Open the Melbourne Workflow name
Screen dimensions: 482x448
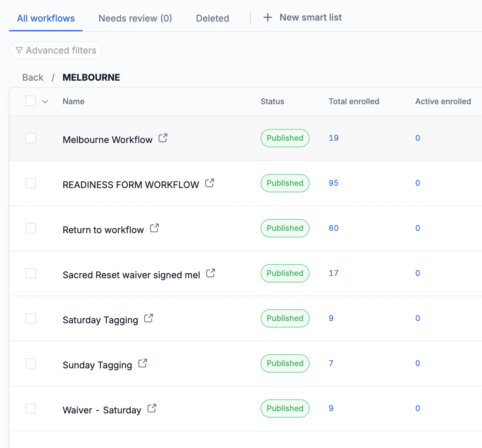pos(107,140)
